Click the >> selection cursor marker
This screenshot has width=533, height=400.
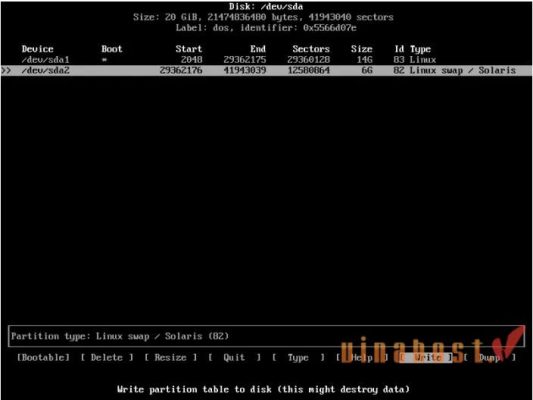pos(6,70)
